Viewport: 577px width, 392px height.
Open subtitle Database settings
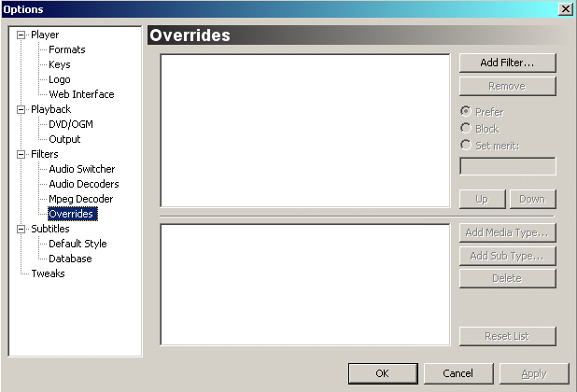70,259
